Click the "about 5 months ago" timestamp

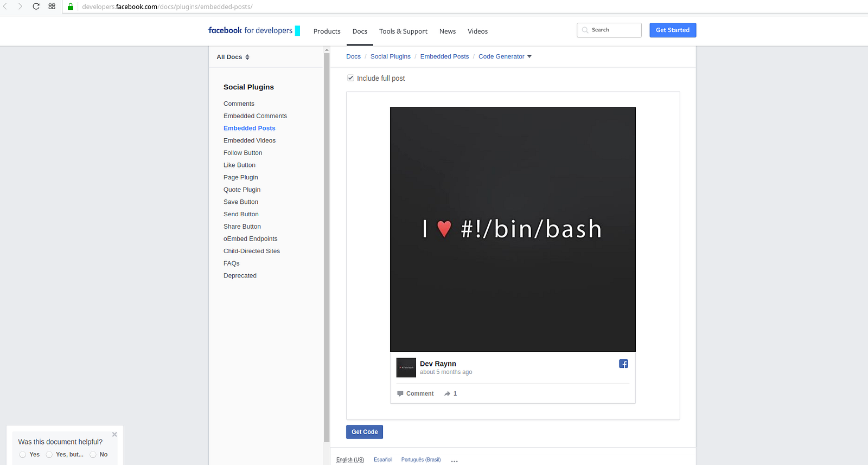446,372
